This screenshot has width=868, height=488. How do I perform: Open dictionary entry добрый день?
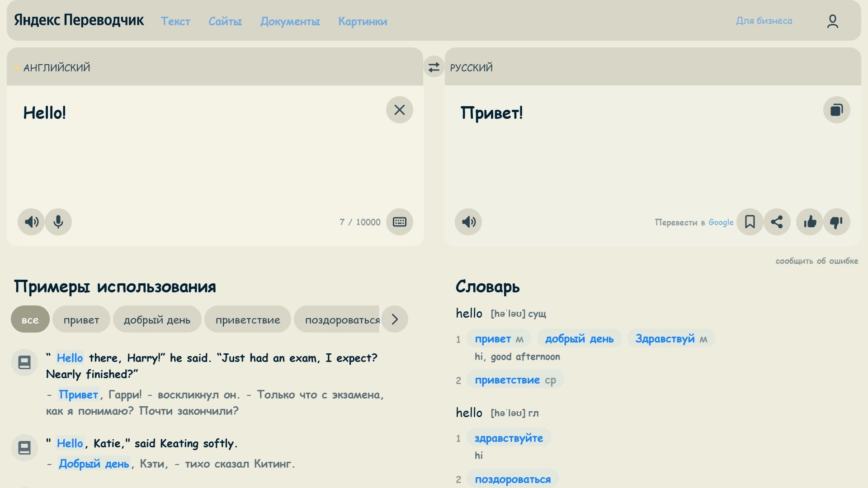[580, 338]
